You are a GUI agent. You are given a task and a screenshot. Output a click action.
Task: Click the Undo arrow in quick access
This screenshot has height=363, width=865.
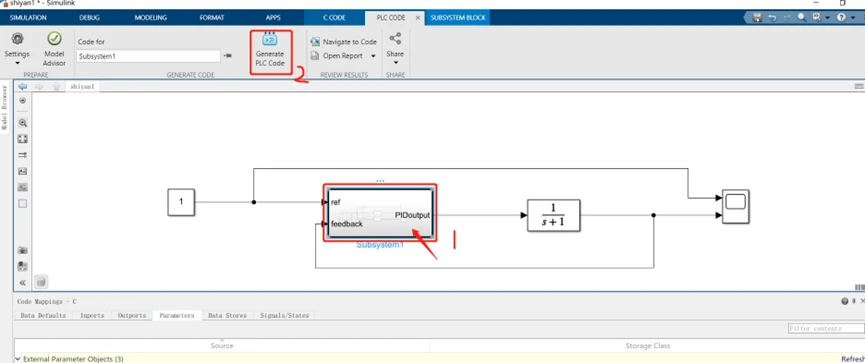point(772,18)
